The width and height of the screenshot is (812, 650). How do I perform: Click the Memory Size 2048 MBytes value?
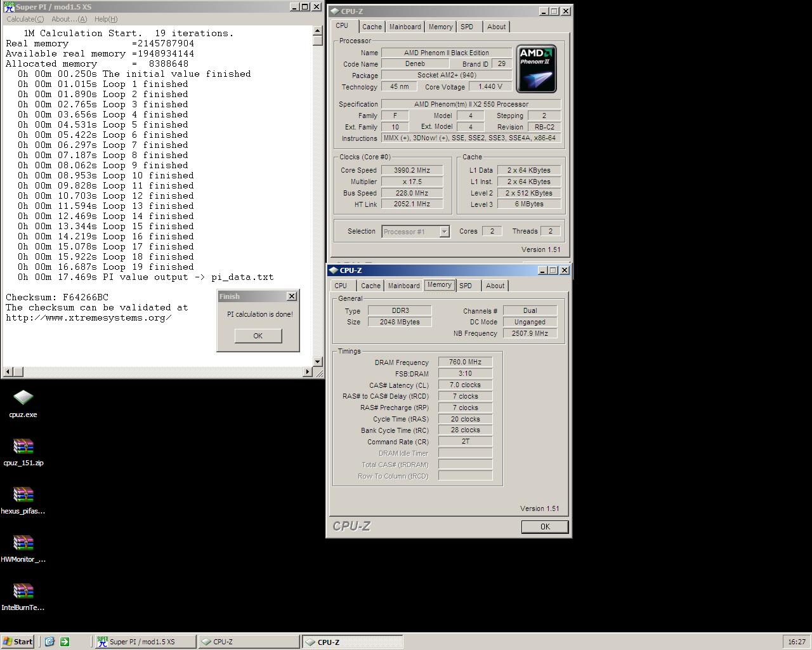click(400, 322)
